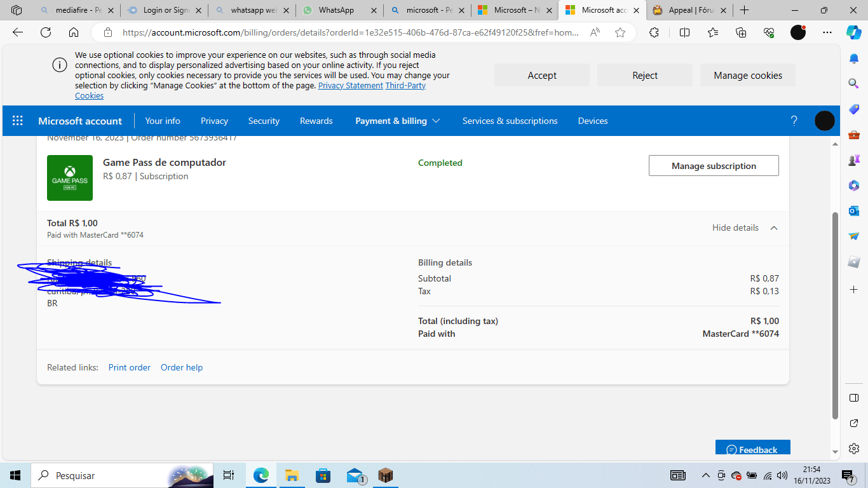Open the sidebar Shopping tag
This screenshot has height=488, width=868.
coord(854,109)
